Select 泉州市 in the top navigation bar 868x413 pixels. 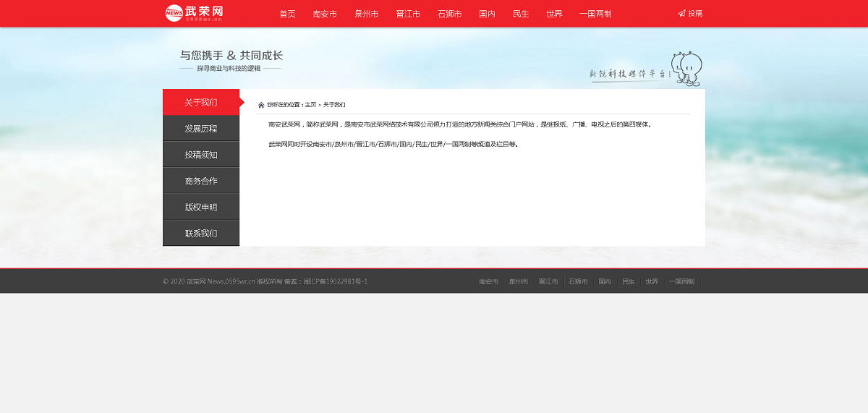click(366, 14)
